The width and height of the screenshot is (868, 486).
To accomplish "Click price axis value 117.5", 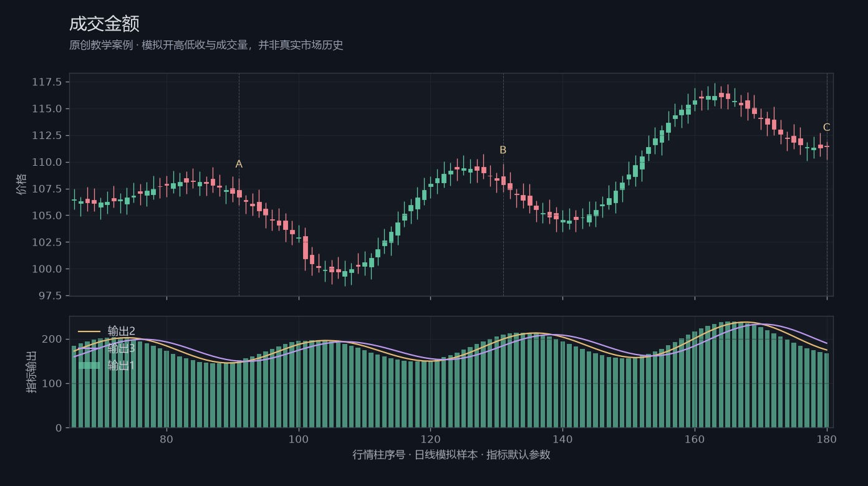I will [x=47, y=82].
